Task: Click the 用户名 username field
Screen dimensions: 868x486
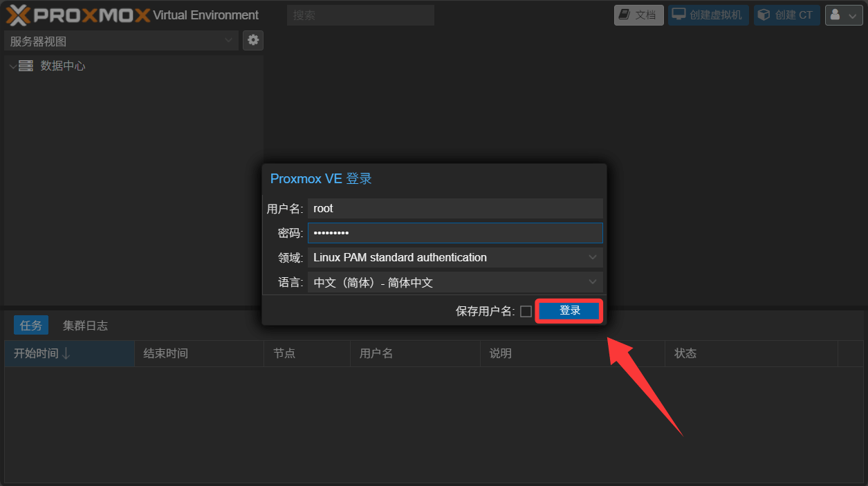Action: point(454,208)
